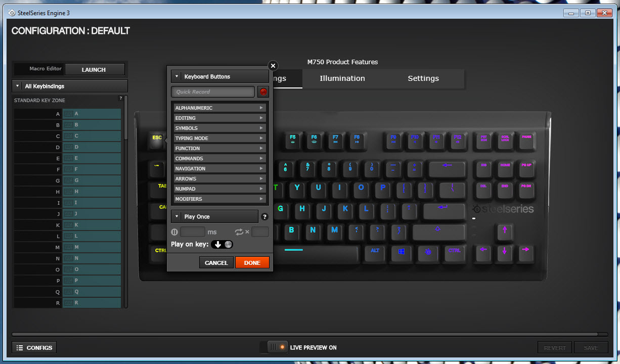Expand the COMMANDS category

click(219, 159)
